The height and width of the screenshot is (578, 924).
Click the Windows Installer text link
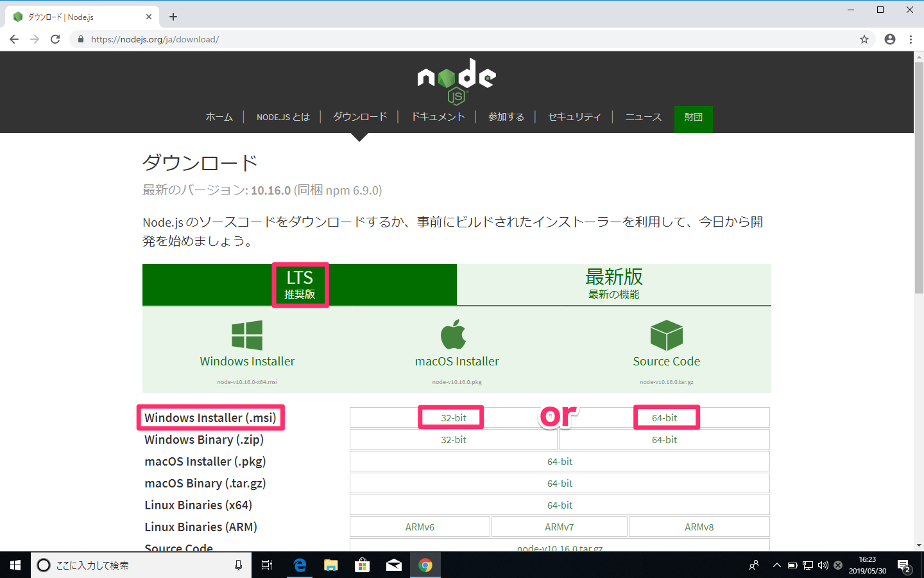247,362
